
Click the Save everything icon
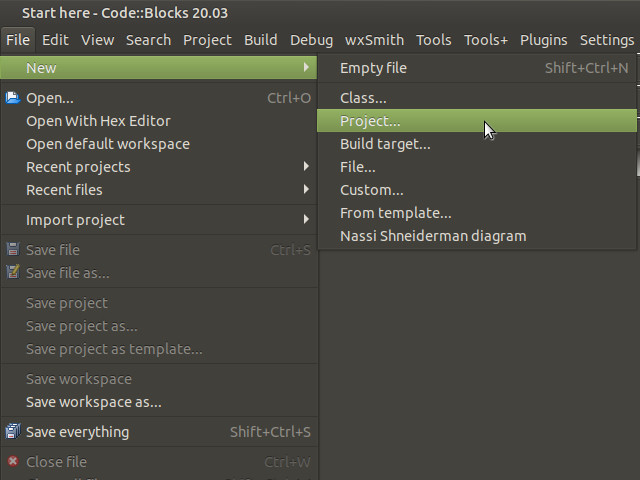pyautogui.click(x=13, y=432)
